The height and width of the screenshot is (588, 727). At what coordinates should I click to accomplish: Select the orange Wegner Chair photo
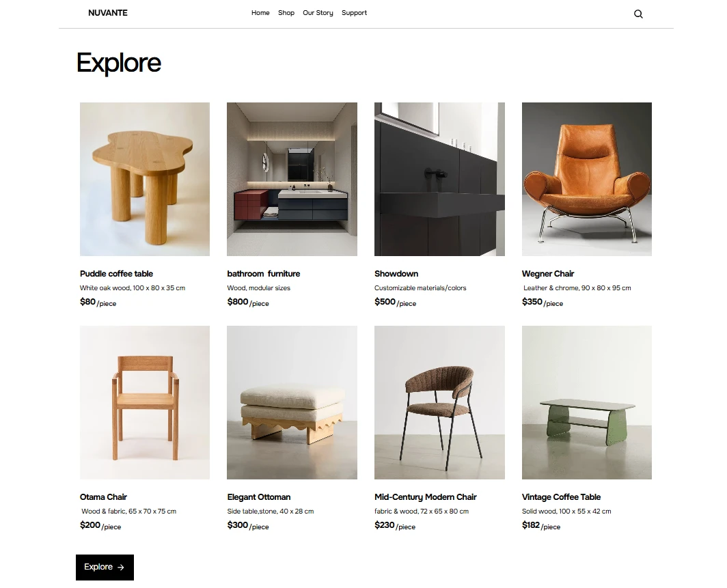586,180
